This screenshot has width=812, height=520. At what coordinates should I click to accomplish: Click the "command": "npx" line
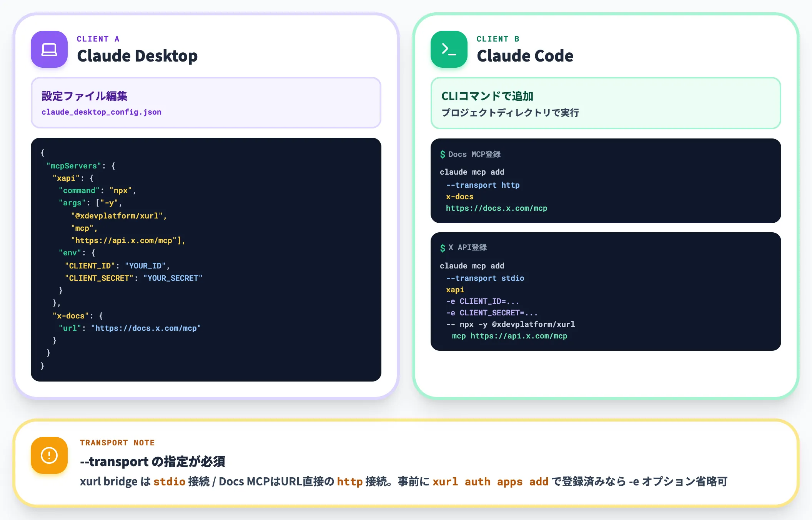point(97,190)
